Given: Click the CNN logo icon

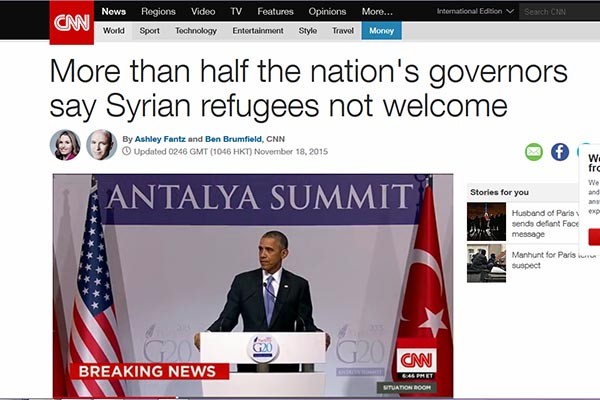Looking at the screenshot, I should (72, 23).
